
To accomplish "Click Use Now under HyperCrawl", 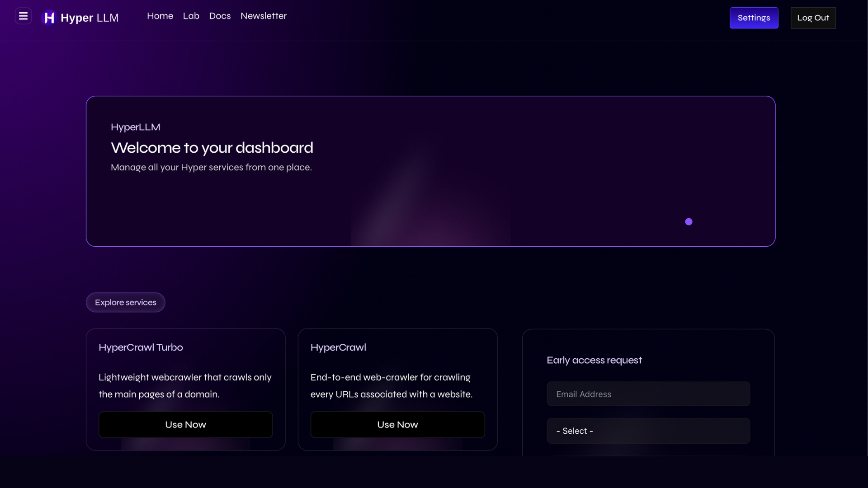I will [397, 424].
